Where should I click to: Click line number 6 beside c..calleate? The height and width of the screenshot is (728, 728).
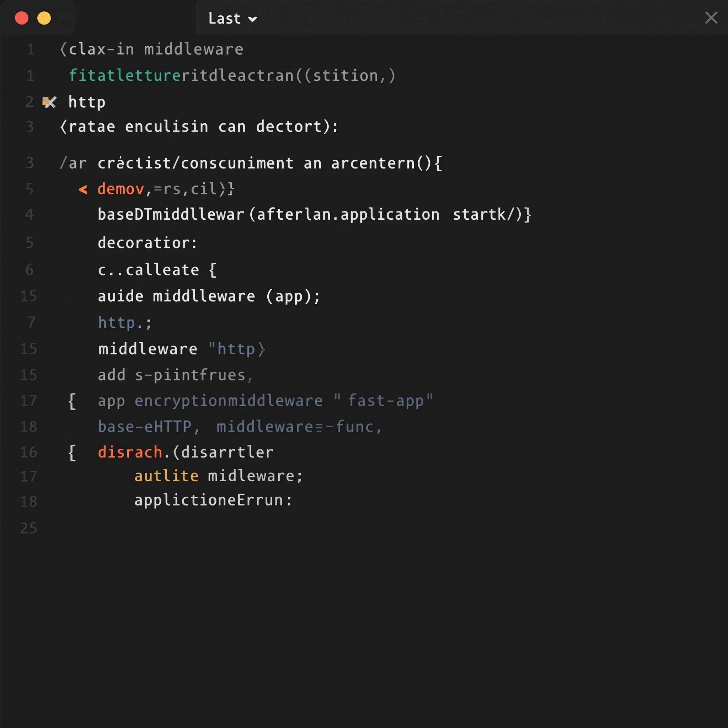pyautogui.click(x=30, y=270)
